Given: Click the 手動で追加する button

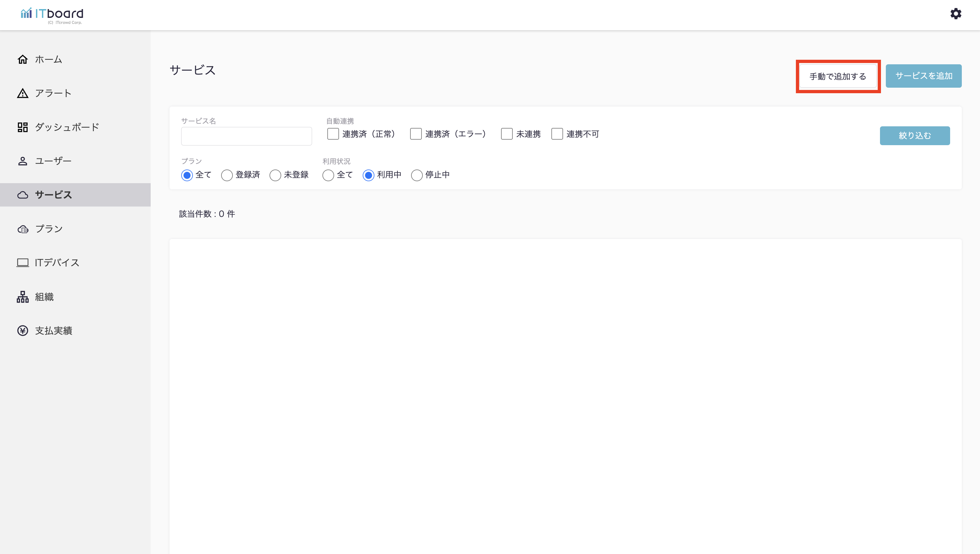Looking at the screenshot, I should tap(838, 77).
